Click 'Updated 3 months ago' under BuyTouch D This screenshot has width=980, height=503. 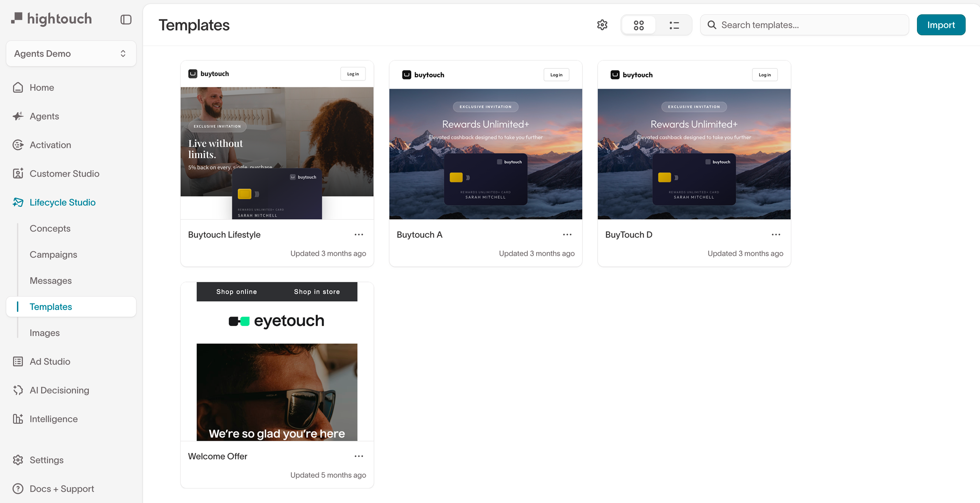tap(745, 253)
